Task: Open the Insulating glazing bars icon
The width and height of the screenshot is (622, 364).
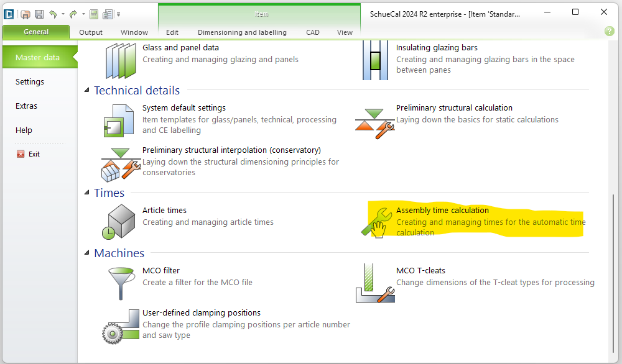Action: click(x=374, y=60)
